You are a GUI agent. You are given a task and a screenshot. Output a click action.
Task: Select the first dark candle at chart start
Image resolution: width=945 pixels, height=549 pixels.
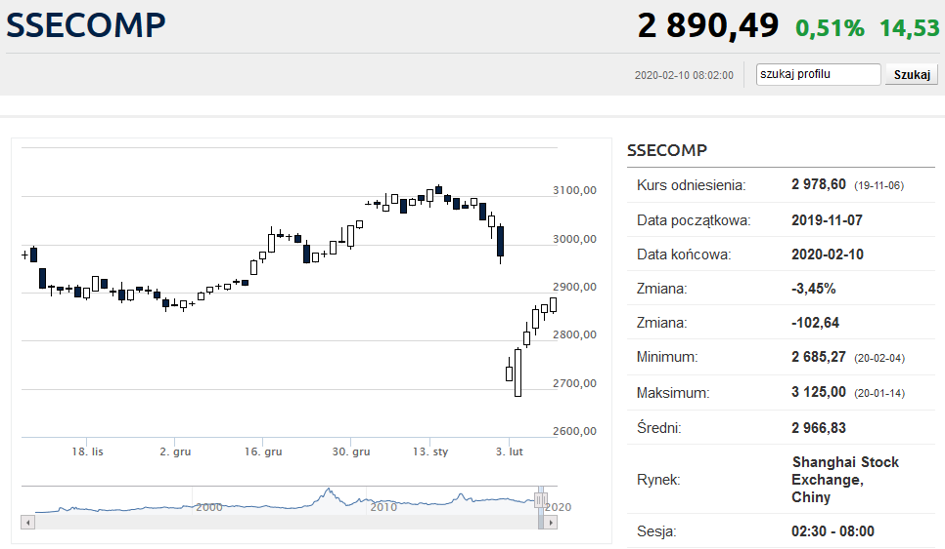pyautogui.click(x=34, y=254)
